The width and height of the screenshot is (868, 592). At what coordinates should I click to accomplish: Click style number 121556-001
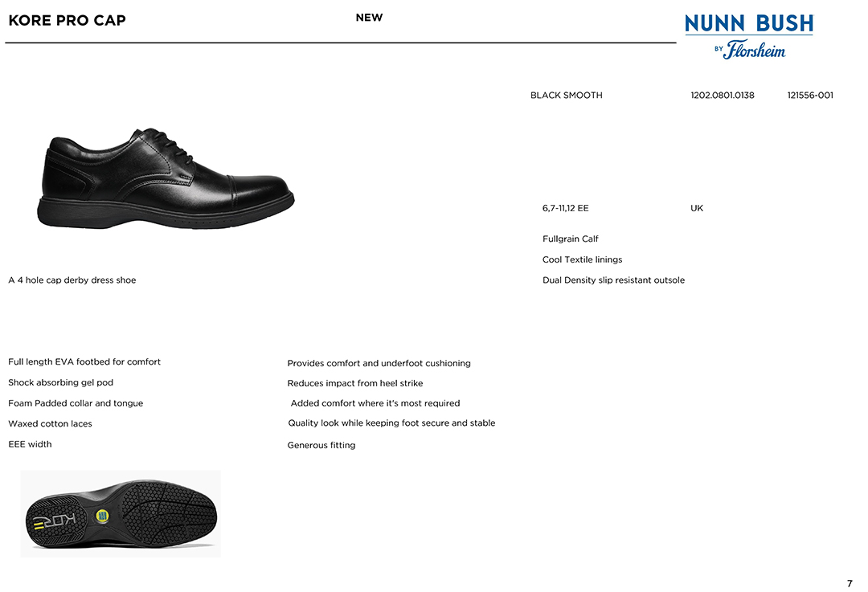pos(810,95)
